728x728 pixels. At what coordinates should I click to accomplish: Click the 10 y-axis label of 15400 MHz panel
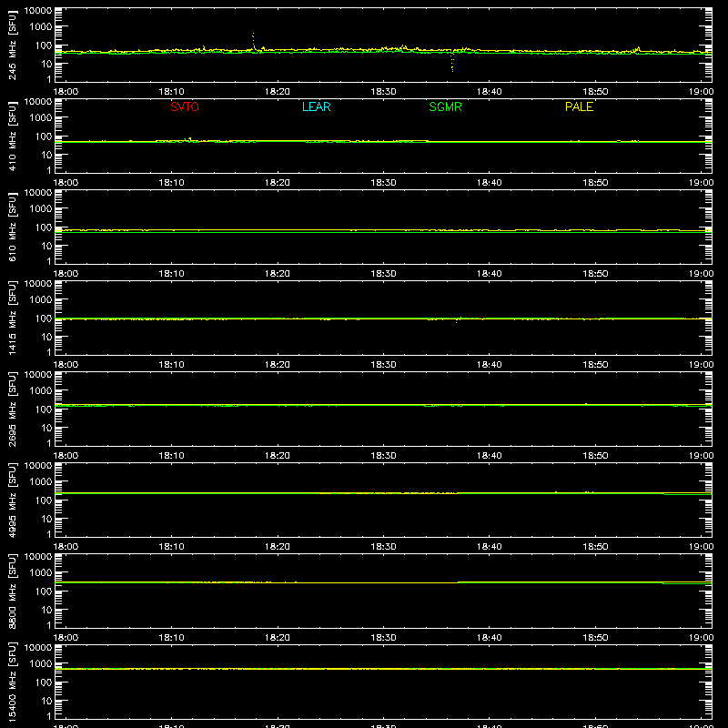pos(47,701)
